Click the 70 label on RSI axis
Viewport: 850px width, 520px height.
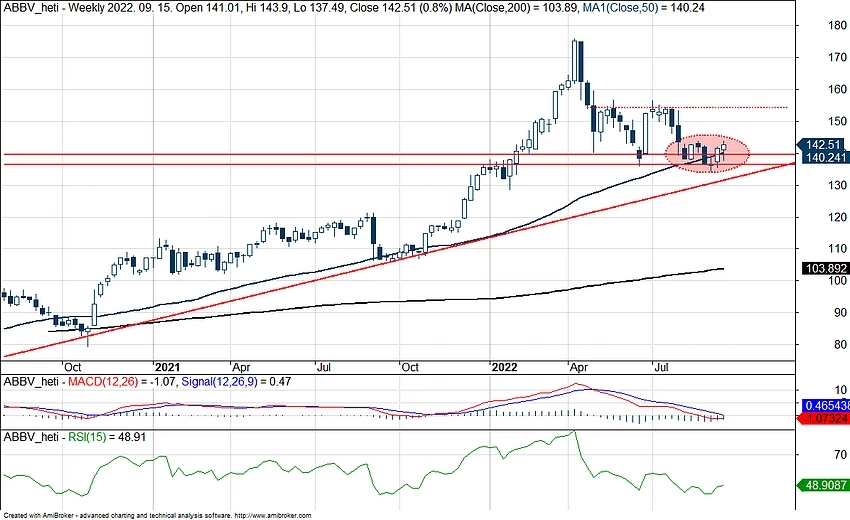point(841,454)
